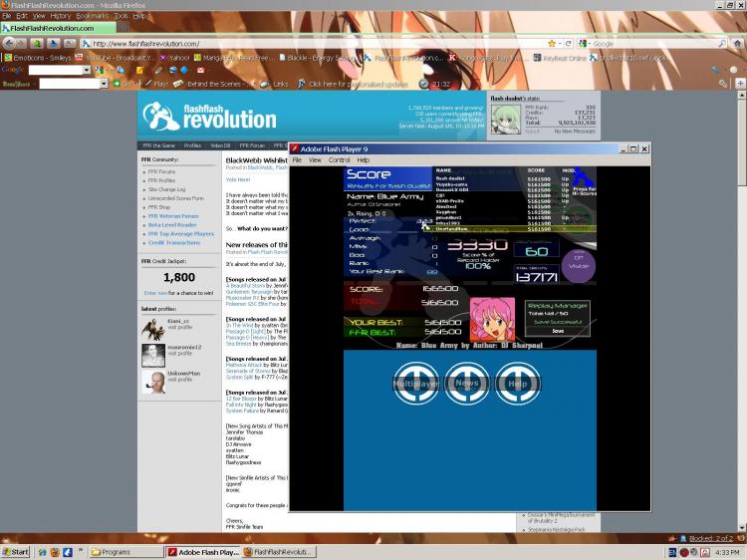Open Firefox's History menu
This screenshot has height=560, width=747.
pos(61,16)
